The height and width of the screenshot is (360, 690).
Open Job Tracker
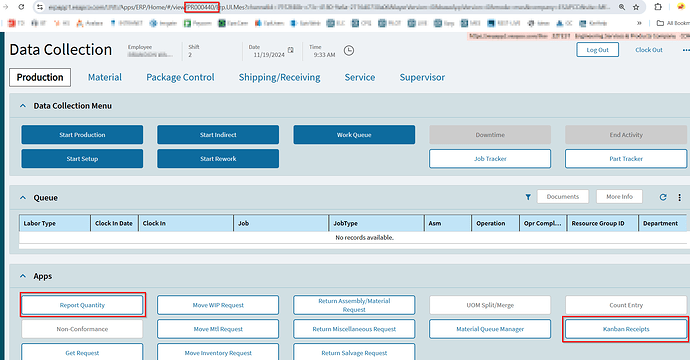pos(490,158)
